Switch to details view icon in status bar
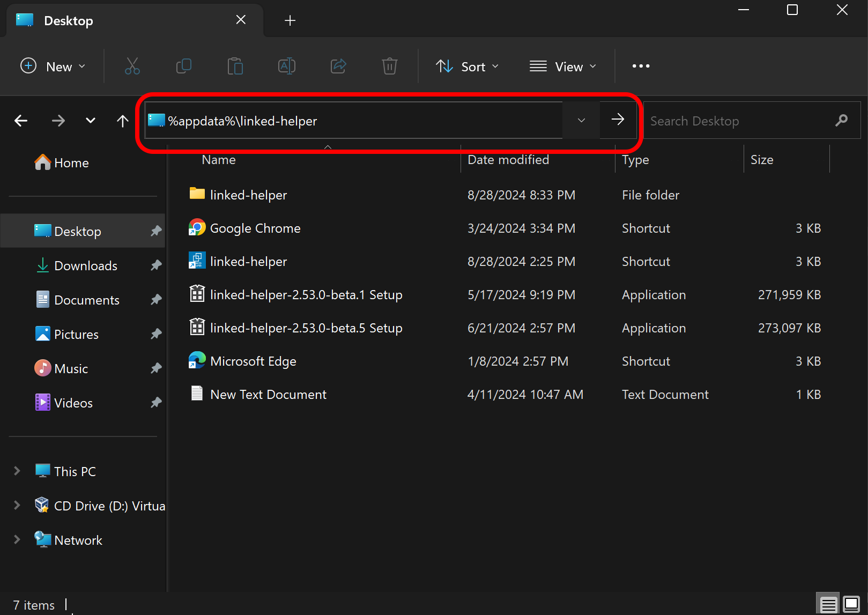 click(x=828, y=604)
